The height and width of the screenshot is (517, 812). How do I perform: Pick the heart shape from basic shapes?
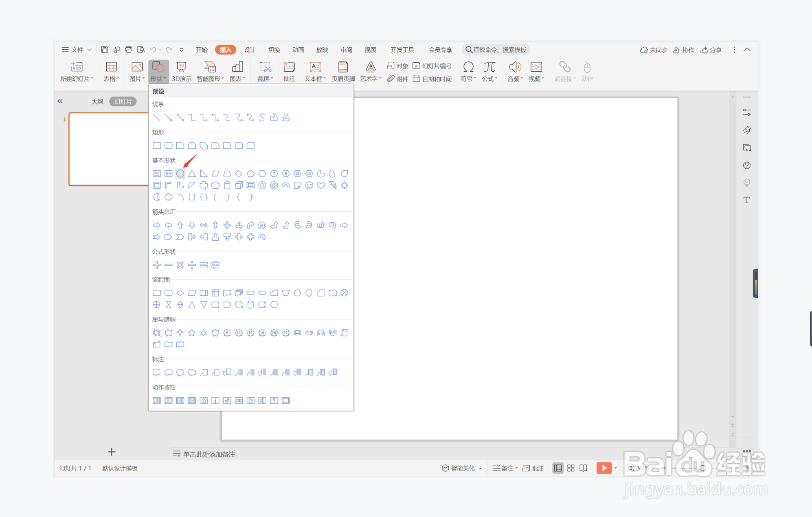pyautogui.click(x=321, y=185)
